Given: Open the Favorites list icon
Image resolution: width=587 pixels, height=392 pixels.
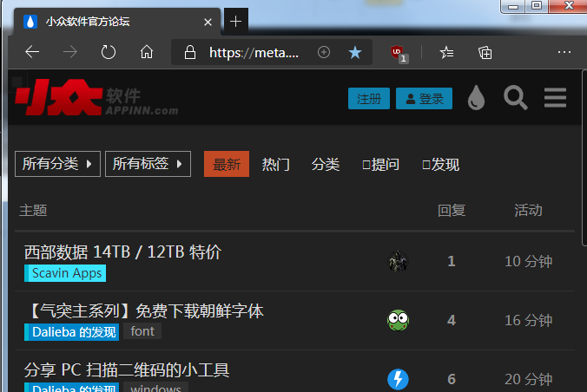Looking at the screenshot, I should click(x=446, y=52).
